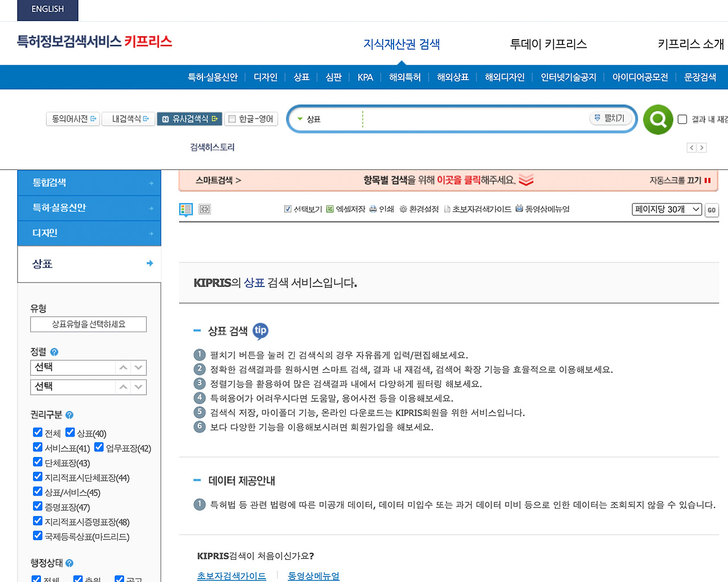Open 동영상메뉴얼 in toolbar
Image resolution: width=728 pixels, height=582 pixels.
(x=543, y=209)
